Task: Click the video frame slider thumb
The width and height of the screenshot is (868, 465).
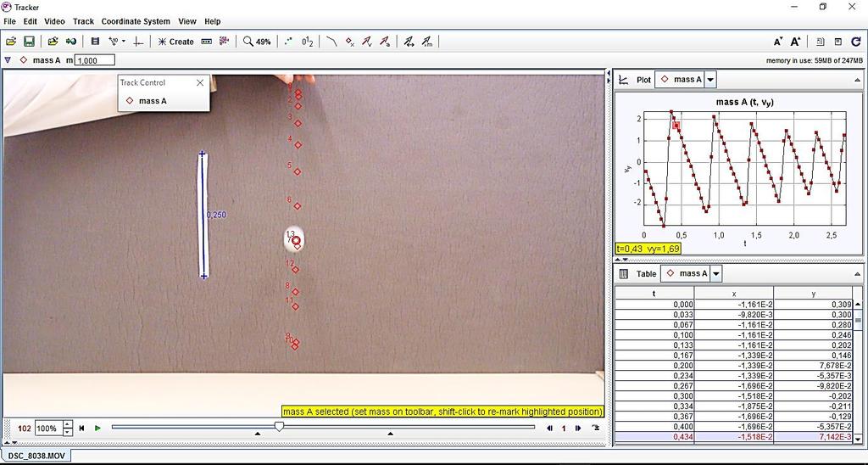Action: point(280,426)
